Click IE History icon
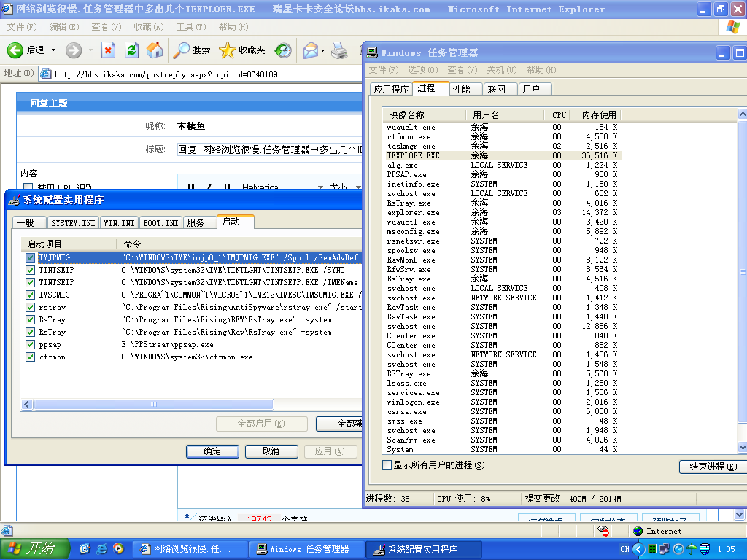 [x=283, y=50]
